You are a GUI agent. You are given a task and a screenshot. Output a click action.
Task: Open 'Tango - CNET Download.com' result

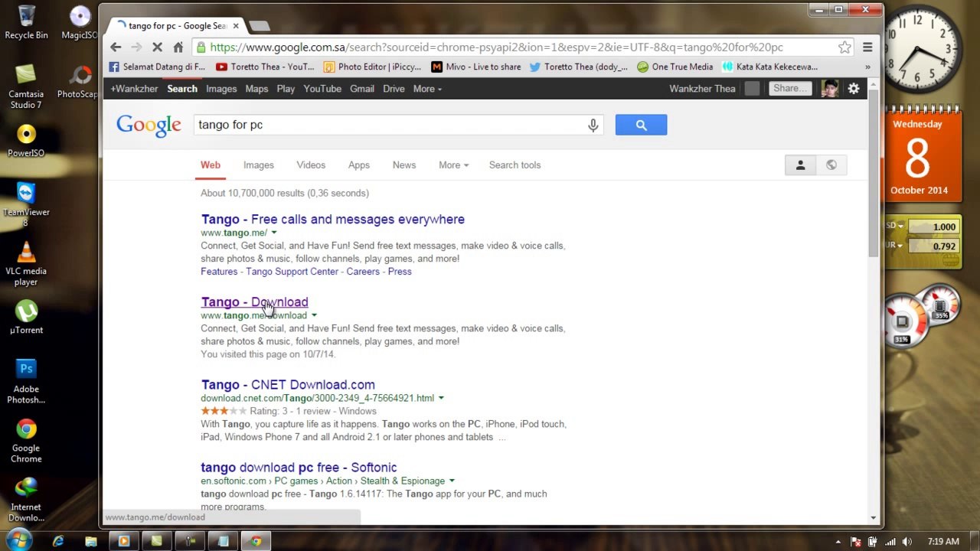288,385
